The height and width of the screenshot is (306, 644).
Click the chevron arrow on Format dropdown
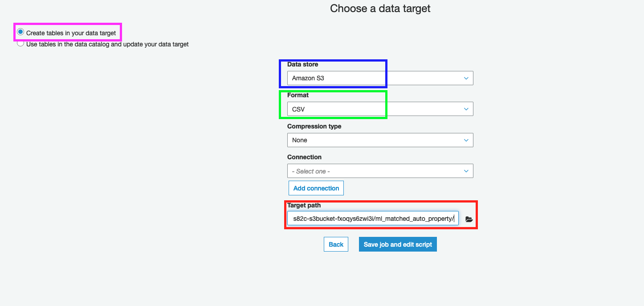(466, 109)
